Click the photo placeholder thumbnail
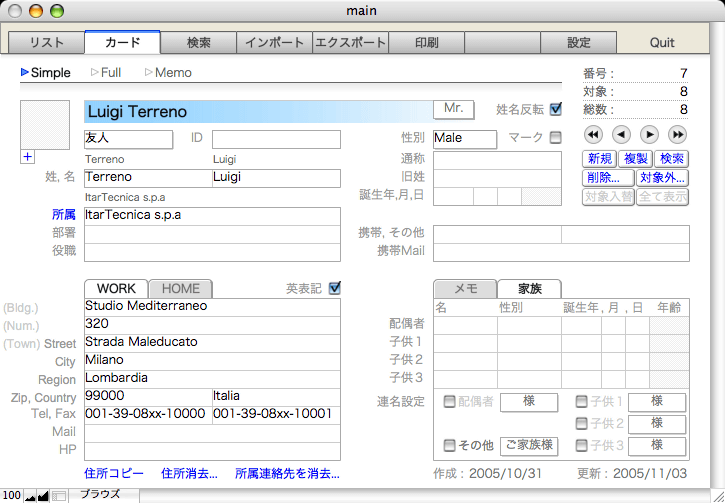The width and height of the screenshot is (725, 503). (x=45, y=125)
